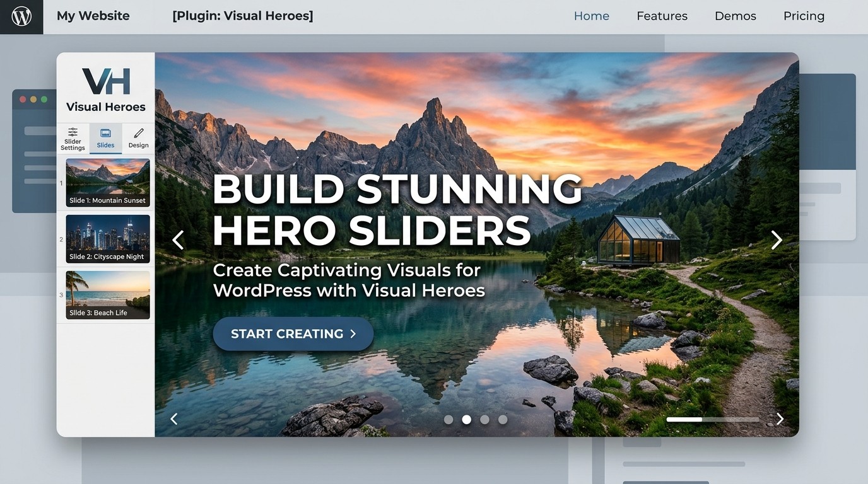The image size is (868, 484).
Task: Open the Features menu item
Action: (662, 16)
